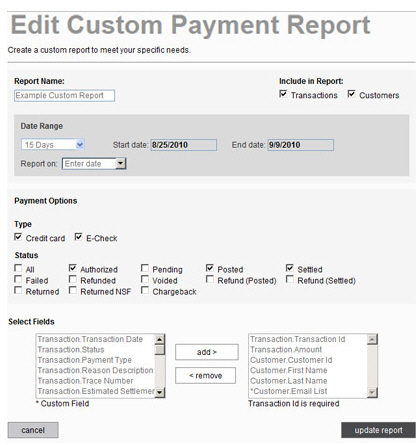The width and height of the screenshot is (420, 445).
Task: Select Transaction.Transaction Date in available fields
Action: coord(95,339)
